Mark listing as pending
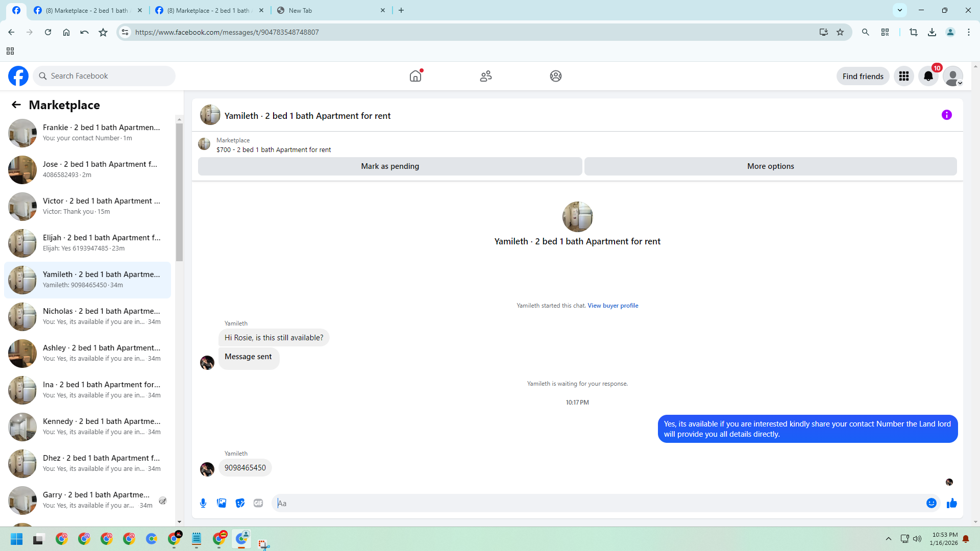This screenshot has width=980, height=551. click(390, 166)
